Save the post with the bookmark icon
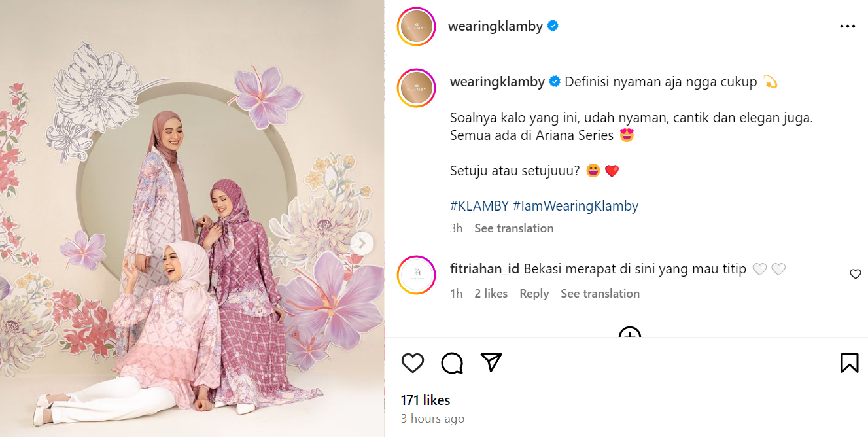Viewport: 868px width, 437px height. [x=849, y=362]
